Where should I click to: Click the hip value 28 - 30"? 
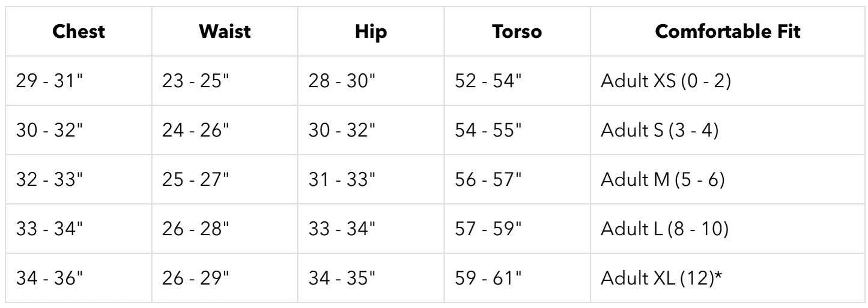[x=343, y=81]
